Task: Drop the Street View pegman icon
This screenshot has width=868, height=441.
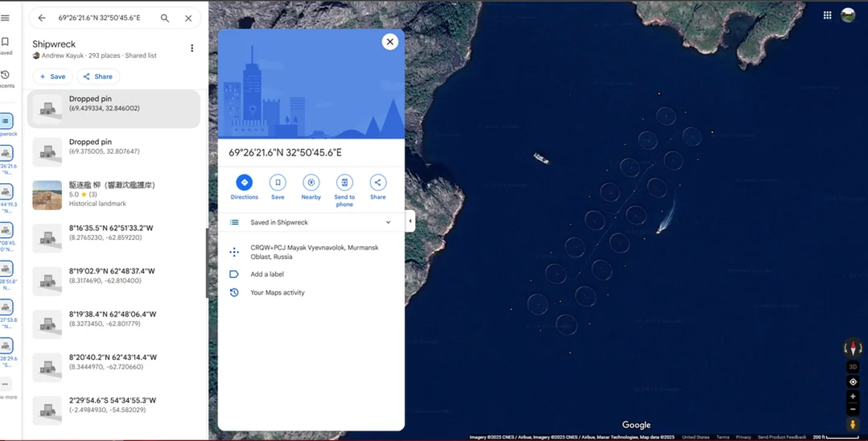Action: tap(852, 424)
